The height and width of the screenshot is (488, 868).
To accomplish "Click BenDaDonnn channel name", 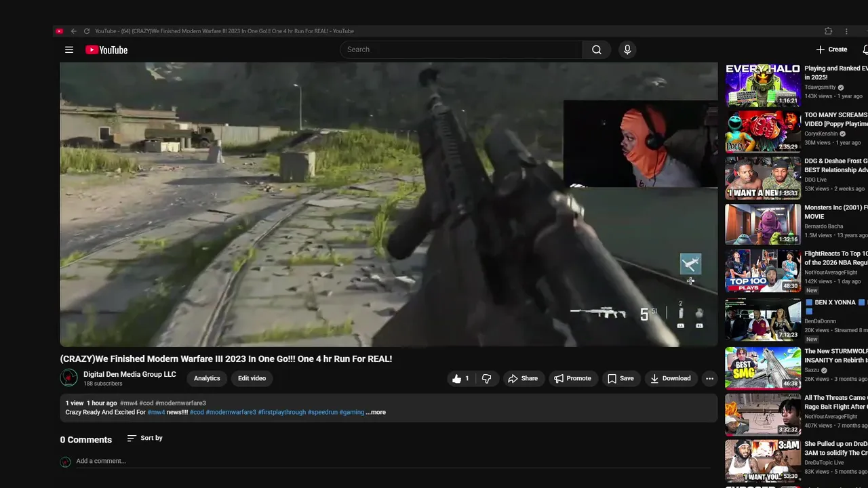I will coord(820,321).
